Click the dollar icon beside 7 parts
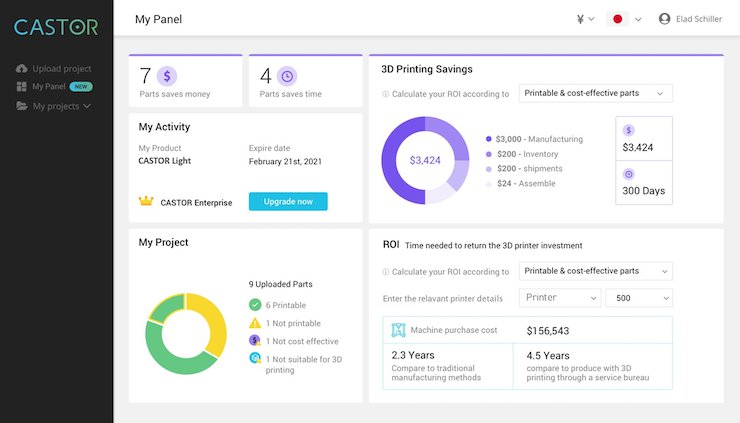The width and height of the screenshot is (740, 423). pos(167,76)
